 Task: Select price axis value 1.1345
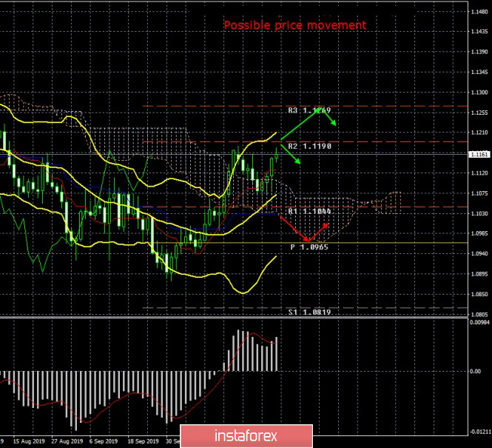pyautogui.click(x=479, y=73)
